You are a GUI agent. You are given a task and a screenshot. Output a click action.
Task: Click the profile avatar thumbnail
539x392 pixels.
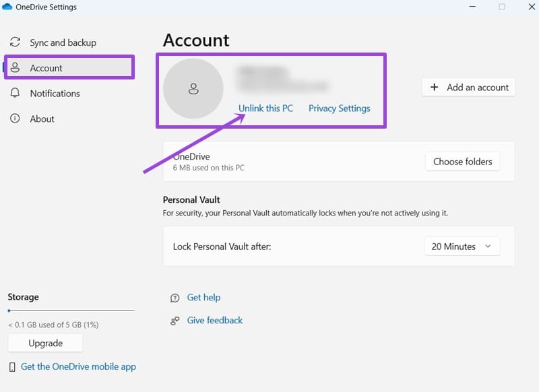click(193, 88)
